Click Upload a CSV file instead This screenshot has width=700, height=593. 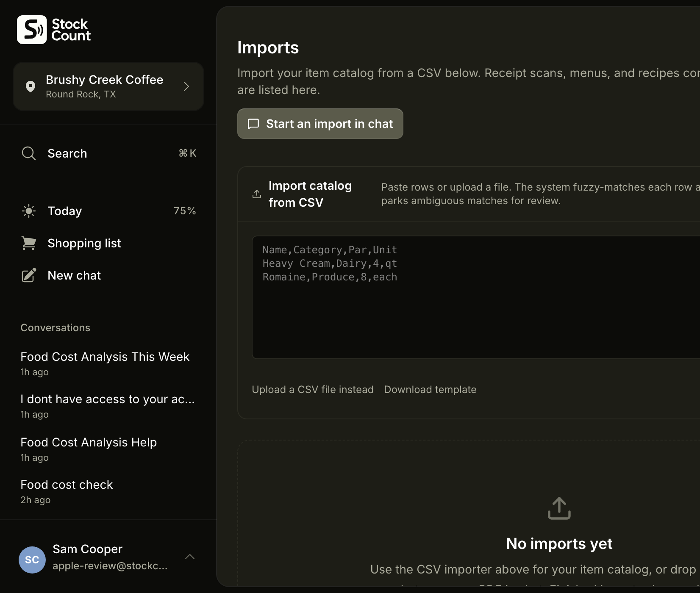(313, 390)
